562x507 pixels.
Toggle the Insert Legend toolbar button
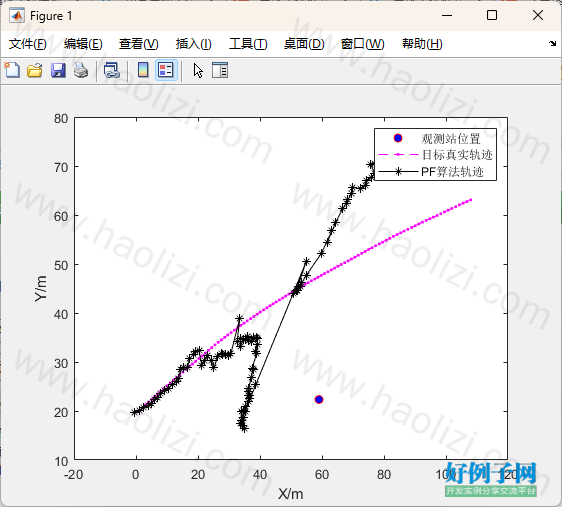point(166,70)
